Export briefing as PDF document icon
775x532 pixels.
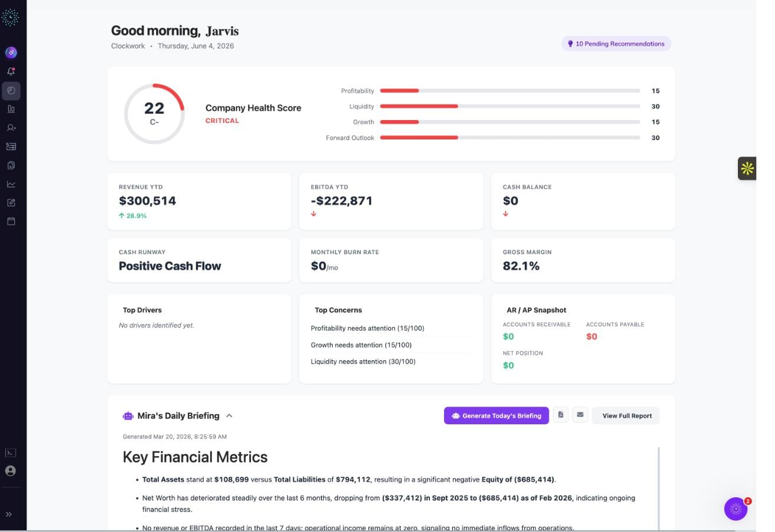[x=561, y=415]
